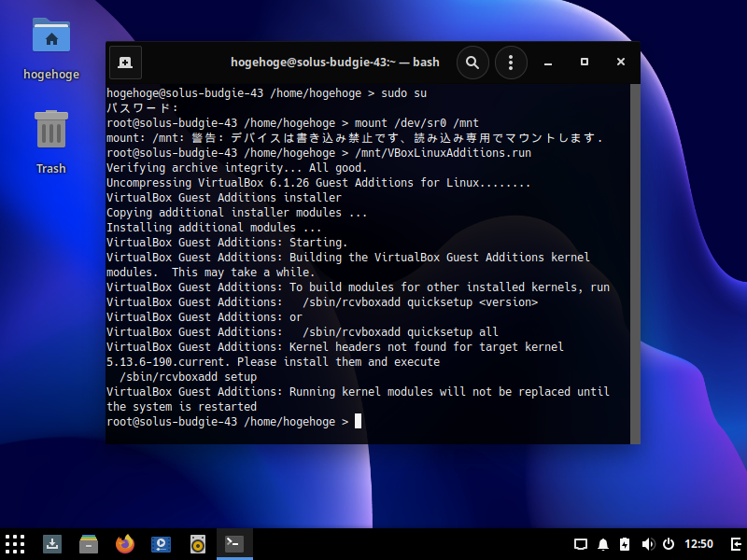Click 'To build modules for other installed kernels' line
The height and width of the screenshot is (560, 747).
(x=358, y=287)
